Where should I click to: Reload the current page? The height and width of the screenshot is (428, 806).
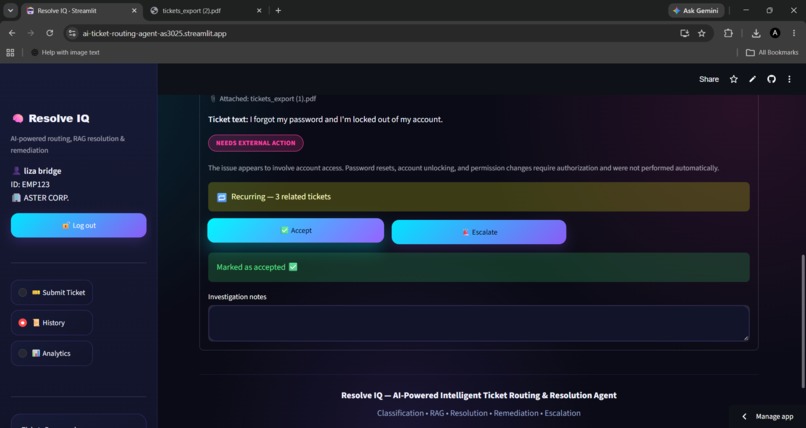pos(49,33)
